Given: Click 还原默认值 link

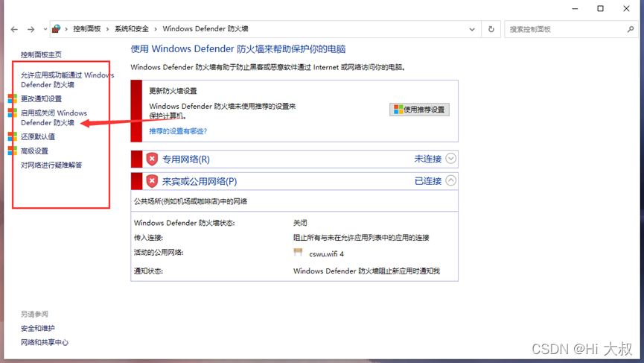Looking at the screenshot, I should pos(38,136).
